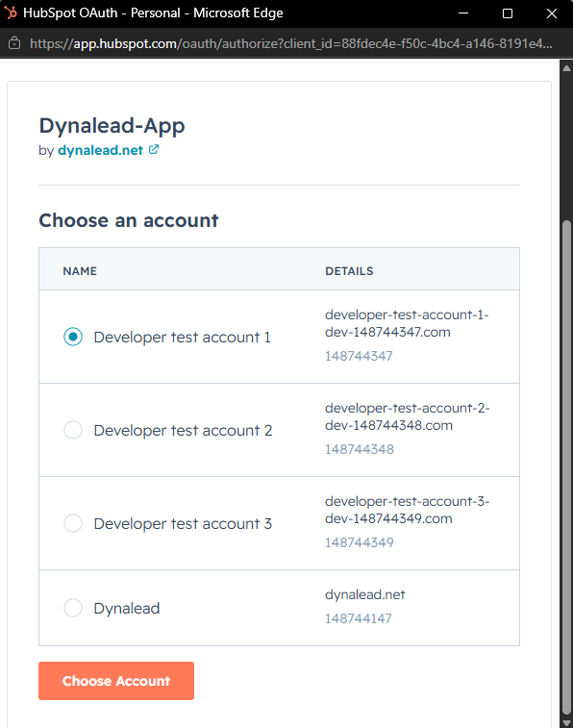573x728 pixels.
Task: Click the scrollbar up arrow
Action: tap(566, 68)
